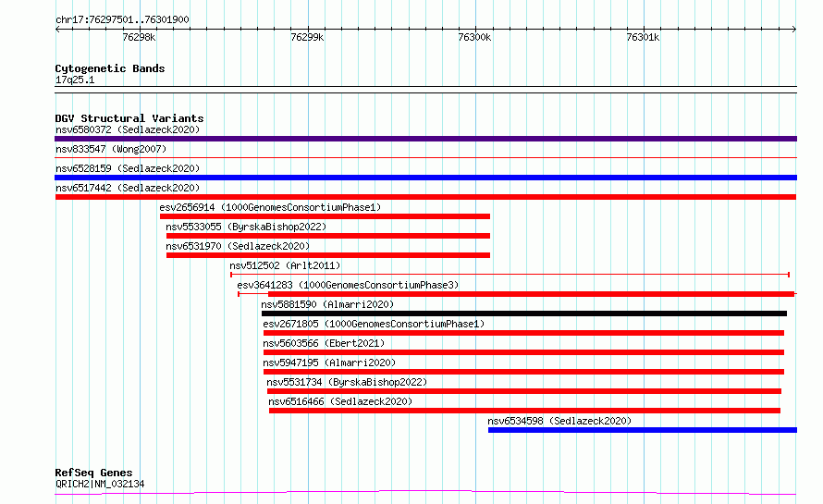This screenshot has width=823, height=504.
Task: Open the nsv5533055 (ByrskaBishop2022) label
Action: tap(246, 227)
